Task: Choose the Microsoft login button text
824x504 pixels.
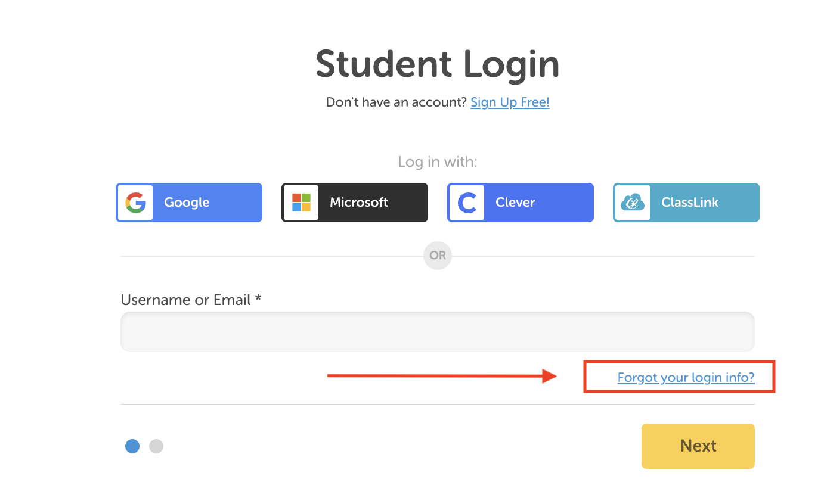Action: click(x=359, y=203)
